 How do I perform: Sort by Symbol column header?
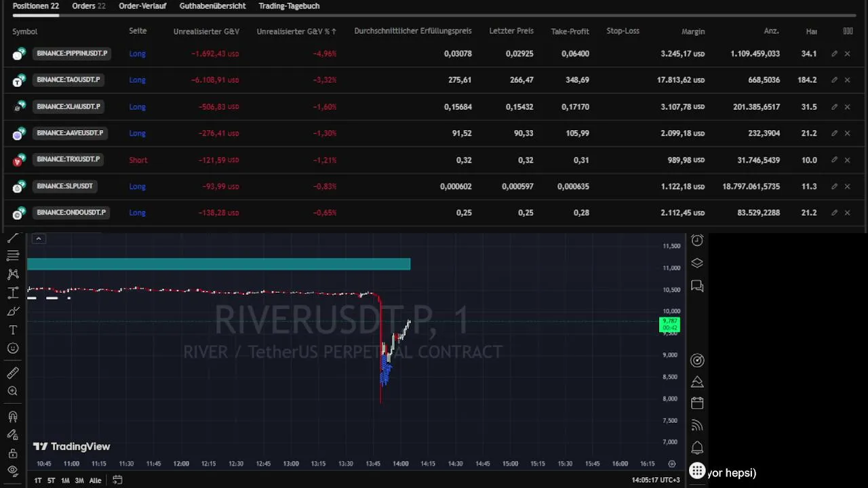tap(24, 31)
